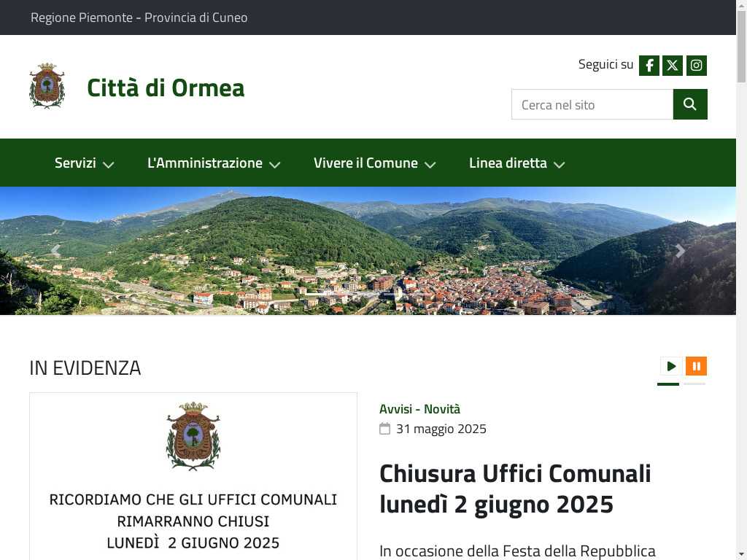Show previous banner slide

55,251
